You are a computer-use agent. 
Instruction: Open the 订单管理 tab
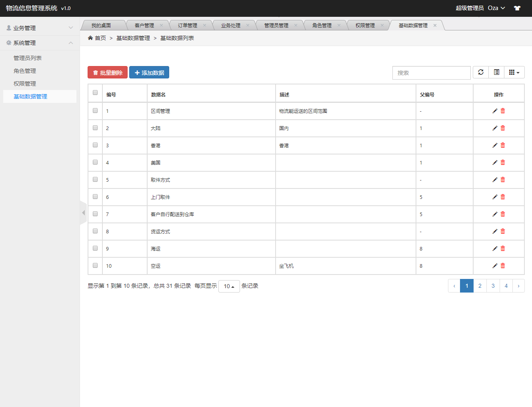coord(188,25)
